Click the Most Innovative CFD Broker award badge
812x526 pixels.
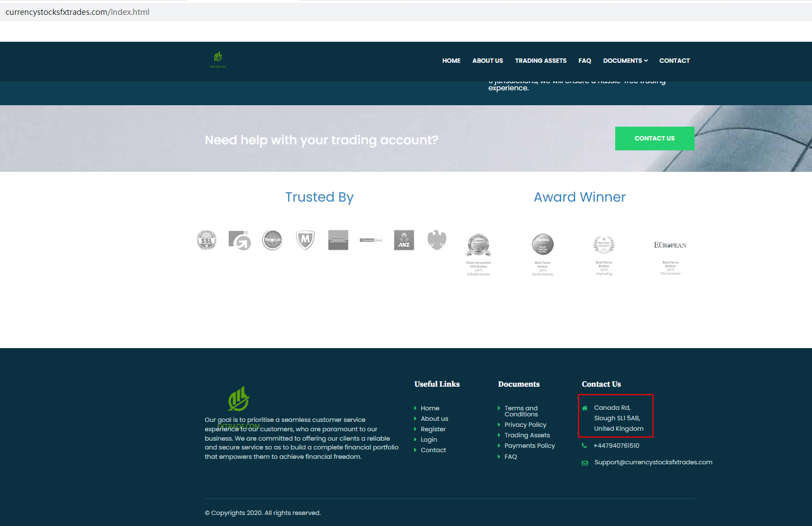tap(478, 254)
